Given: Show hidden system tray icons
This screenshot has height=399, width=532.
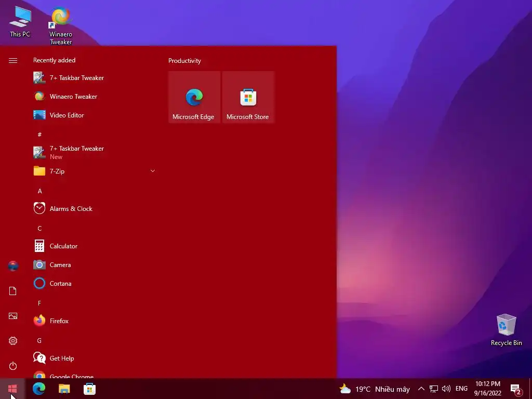Looking at the screenshot, I should pos(421,389).
